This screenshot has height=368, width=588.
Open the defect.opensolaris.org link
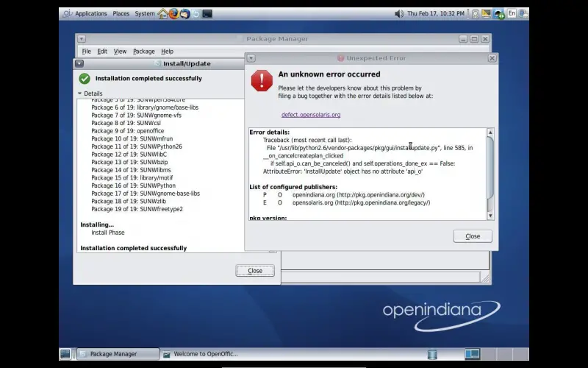click(311, 115)
